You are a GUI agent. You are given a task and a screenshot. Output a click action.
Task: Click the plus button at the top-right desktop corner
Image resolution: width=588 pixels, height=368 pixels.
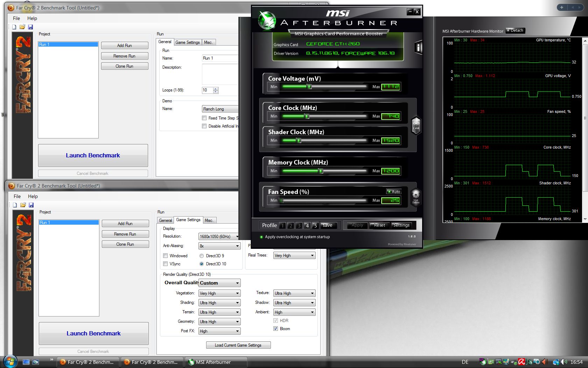coord(562,7)
